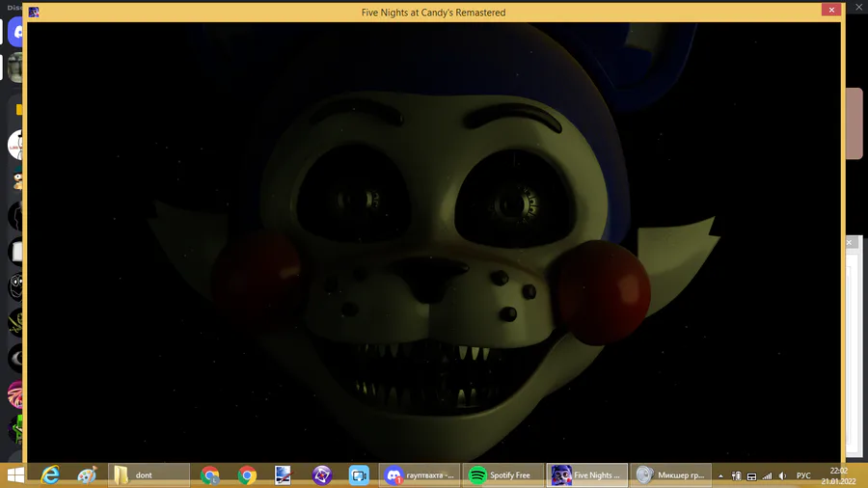Screen dimensions: 868x488
Task: Switch to the Discord гауптвахта taskbar window
Action: (x=420, y=475)
